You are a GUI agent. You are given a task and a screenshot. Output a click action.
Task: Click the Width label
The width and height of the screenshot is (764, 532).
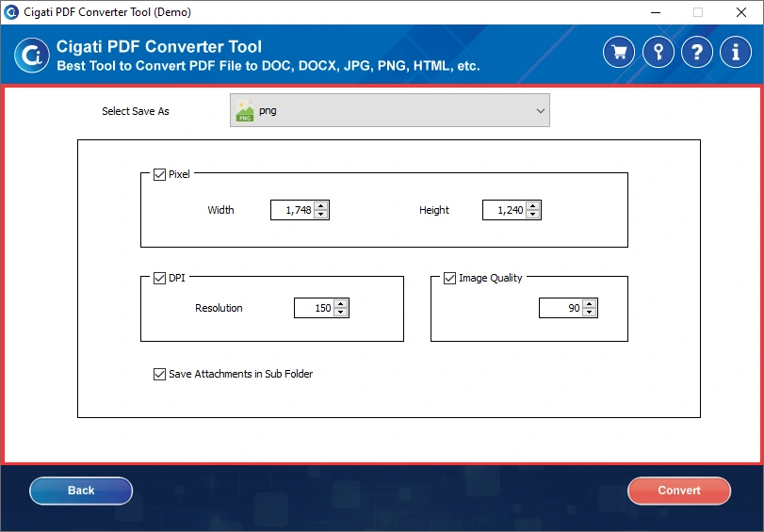click(x=220, y=210)
